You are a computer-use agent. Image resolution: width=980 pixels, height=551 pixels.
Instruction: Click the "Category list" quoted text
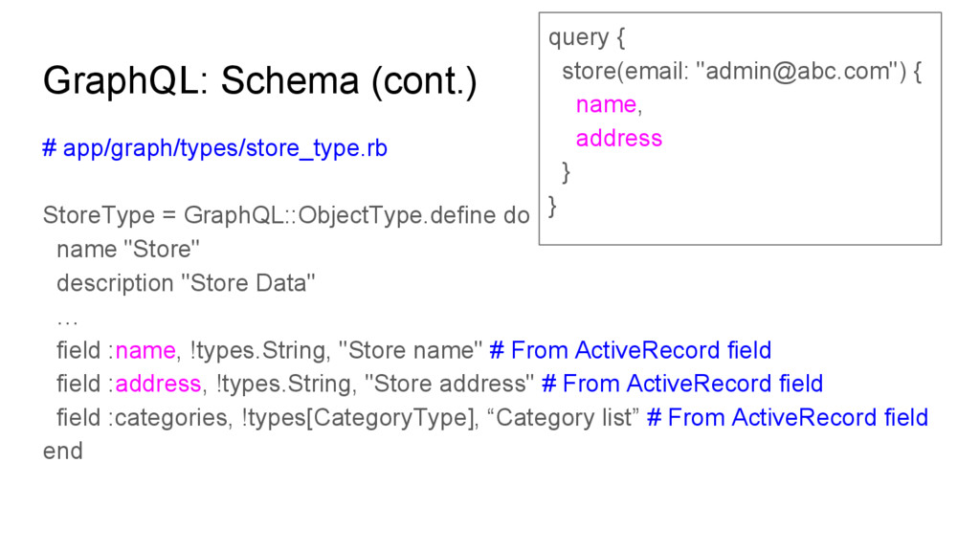pos(563,417)
